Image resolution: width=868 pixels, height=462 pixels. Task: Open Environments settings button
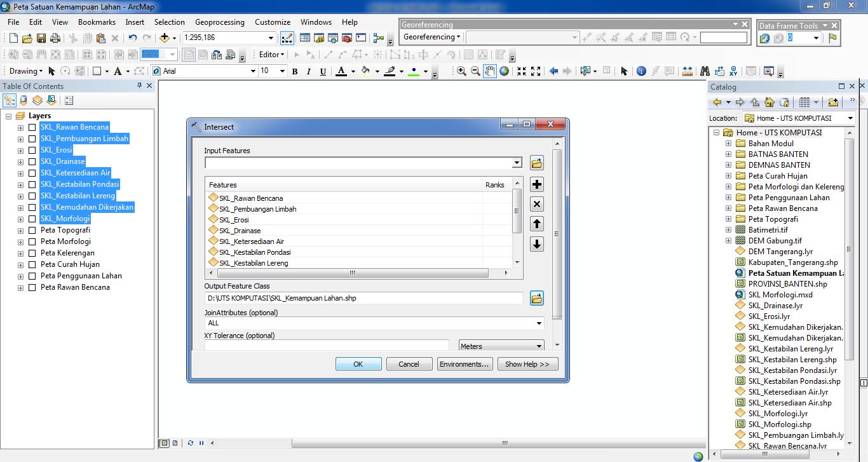pyautogui.click(x=465, y=364)
